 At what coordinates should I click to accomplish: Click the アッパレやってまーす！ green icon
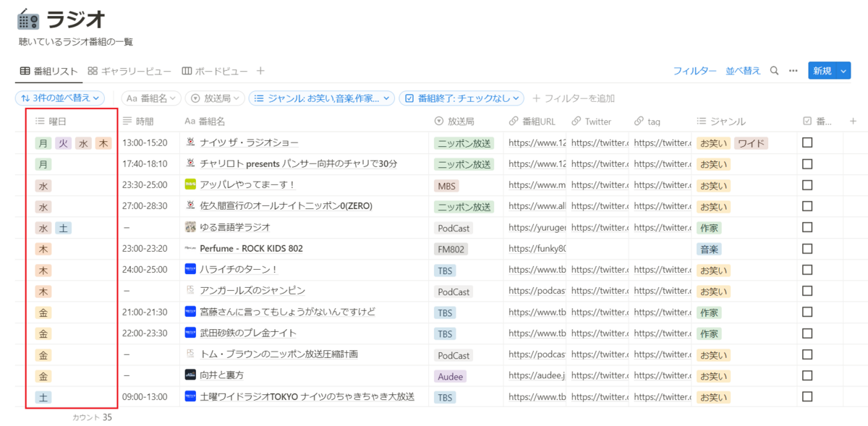pyautogui.click(x=190, y=185)
